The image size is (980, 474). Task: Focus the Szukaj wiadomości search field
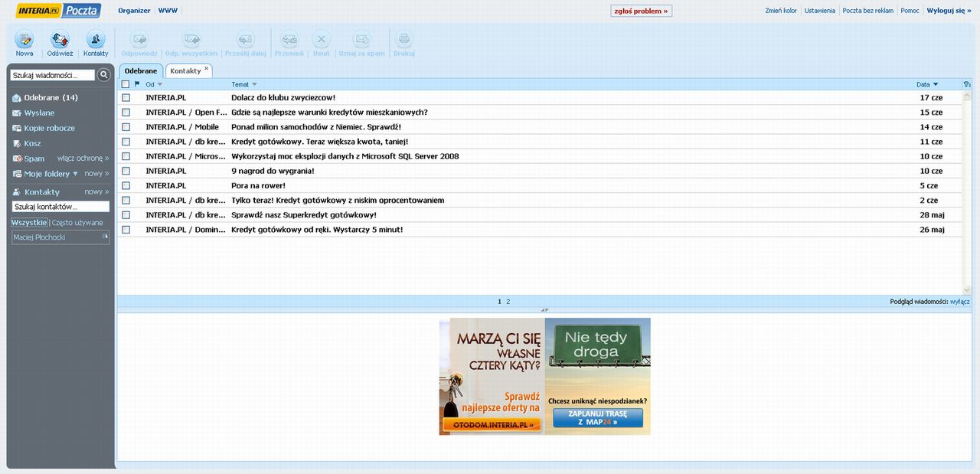point(53,75)
